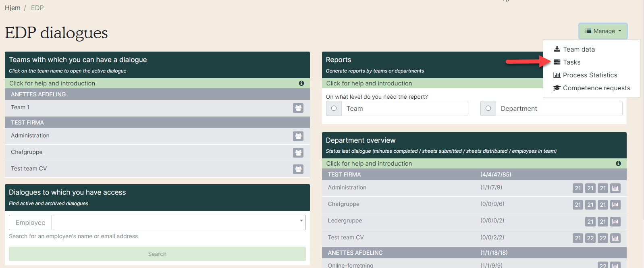Image resolution: width=644 pixels, height=268 pixels.
Task: Click the green Search button
Action: pyautogui.click(x=157, y=254)
